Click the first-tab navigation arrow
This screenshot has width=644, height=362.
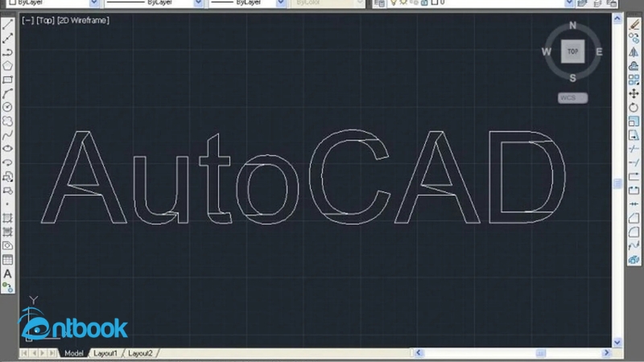tap(24, 353)
